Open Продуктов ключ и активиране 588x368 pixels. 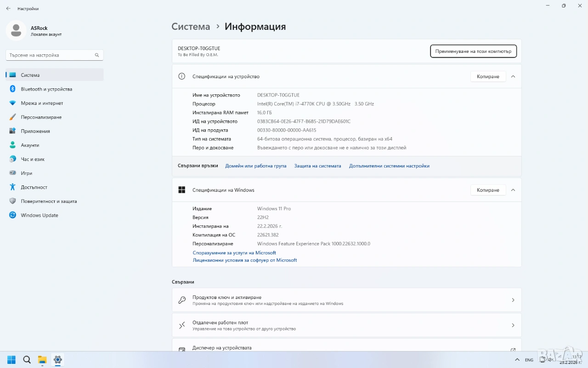(346, 300)
